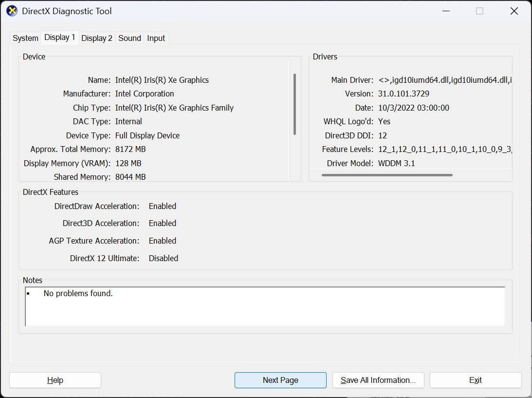Click the Exit button
The width and height of the screenshot is (532, 398).
click(476, 380)
